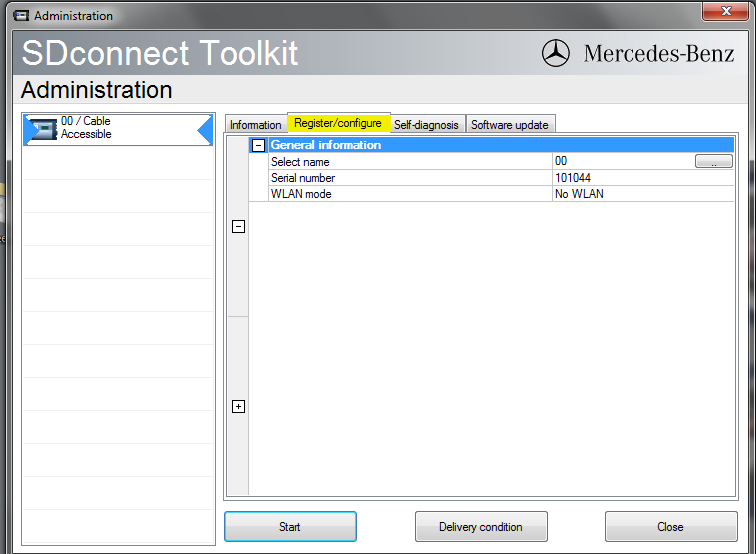Click the No WLAN value
The height and width of the screenshot is (554, 756).
click(579, 194)
